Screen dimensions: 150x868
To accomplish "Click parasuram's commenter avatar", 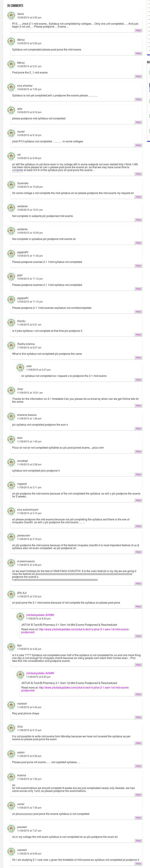I will [x=11, y=537].
